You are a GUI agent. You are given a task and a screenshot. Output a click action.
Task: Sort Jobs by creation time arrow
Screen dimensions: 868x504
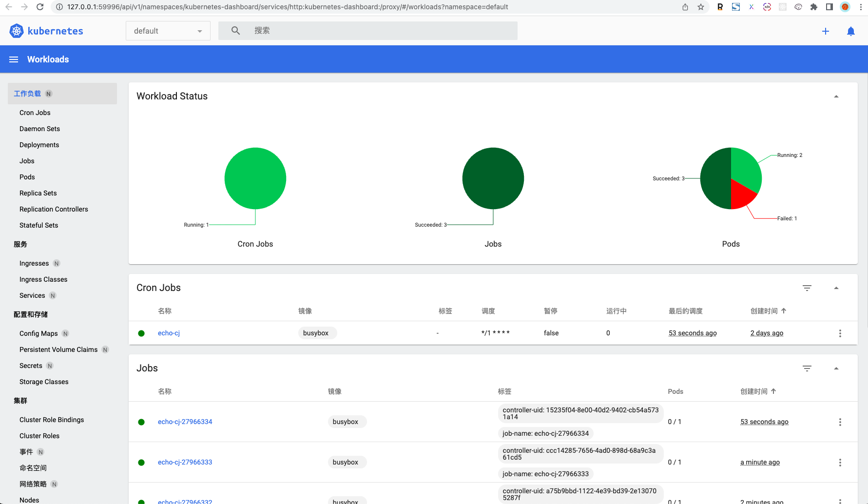point(773,391)
